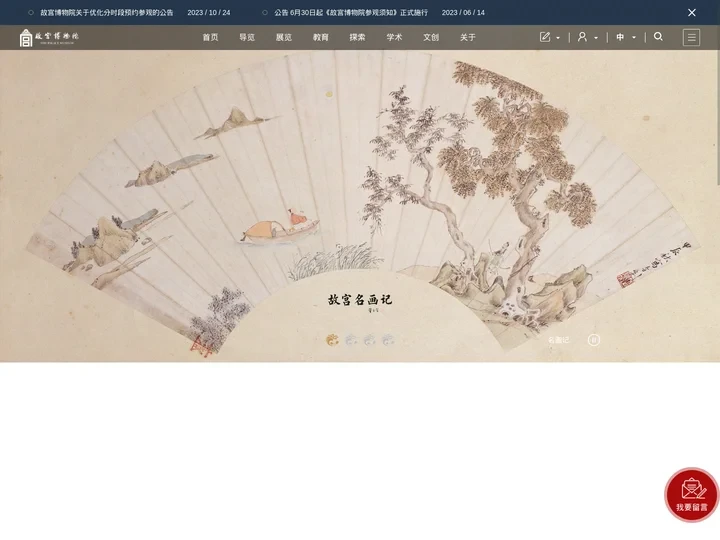Open the 教育 menu
Viewport: 720px width, 540px height.
coord(321,37)
